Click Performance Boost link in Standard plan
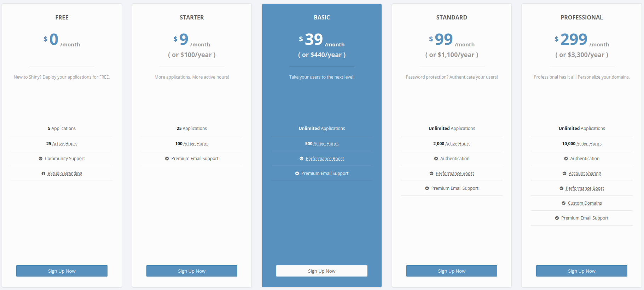Viewport: 644px width, 290px height. [x=455, y=174]
